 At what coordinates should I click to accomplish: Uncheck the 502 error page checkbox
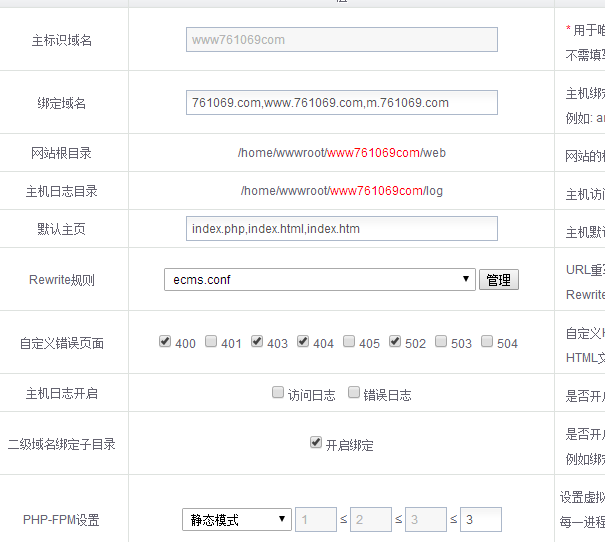[395, 342]
